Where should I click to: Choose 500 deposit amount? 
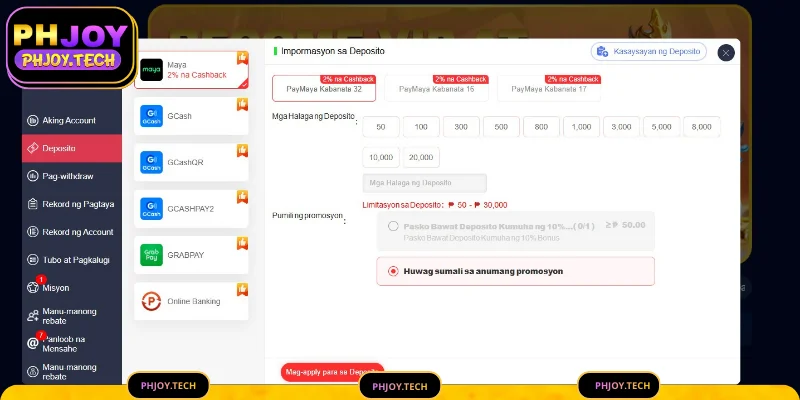501,127
